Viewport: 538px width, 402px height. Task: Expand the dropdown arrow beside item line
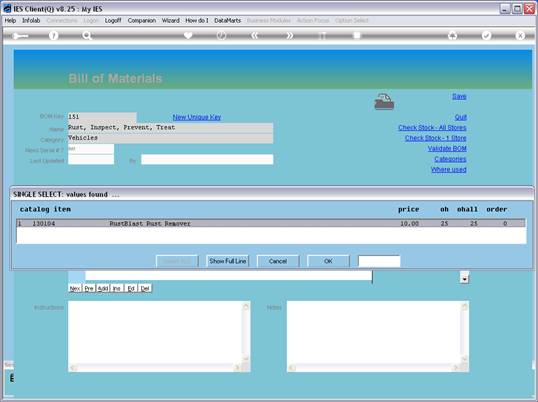[464, 278]
